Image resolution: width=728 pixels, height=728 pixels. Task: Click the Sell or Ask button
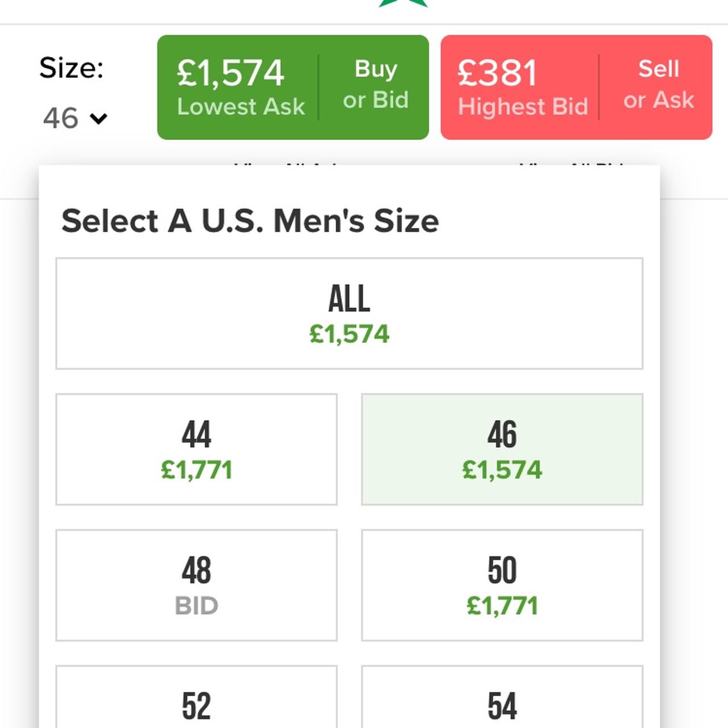click(x=658, y=85)
